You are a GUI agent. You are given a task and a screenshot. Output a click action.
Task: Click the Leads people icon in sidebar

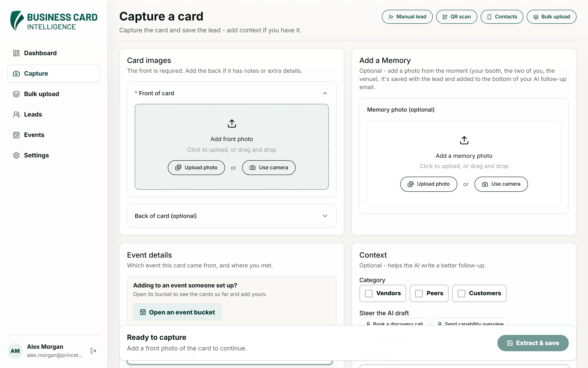16,114
